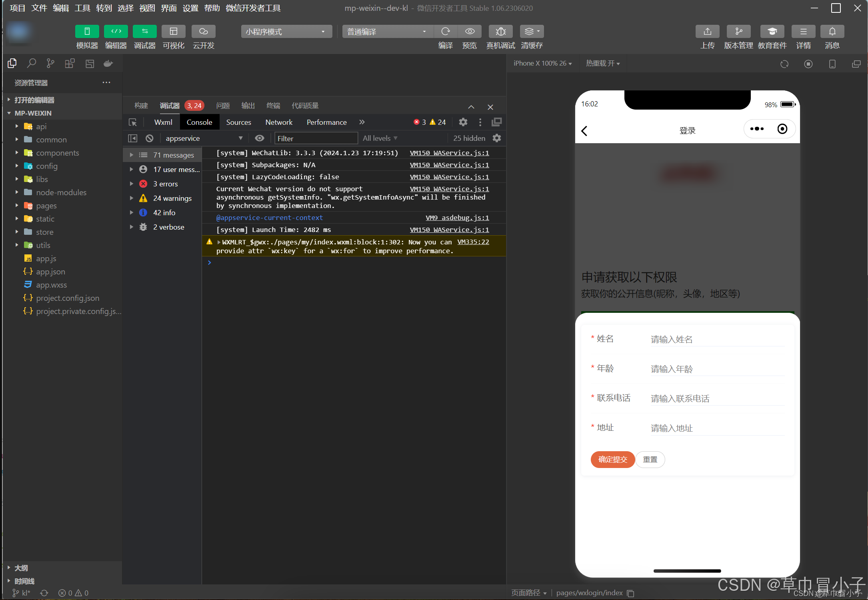
Task: Switch to the Network tab
Action: point(279,122)
